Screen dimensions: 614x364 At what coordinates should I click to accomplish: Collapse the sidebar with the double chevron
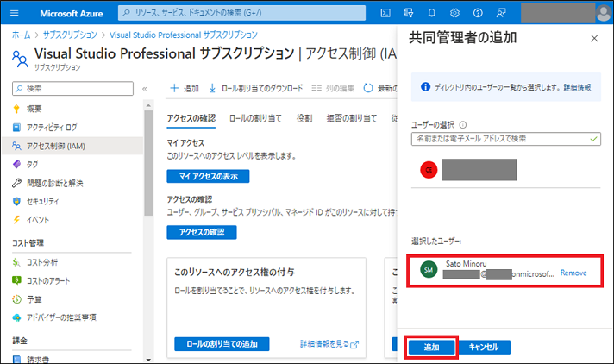[145, 89]
